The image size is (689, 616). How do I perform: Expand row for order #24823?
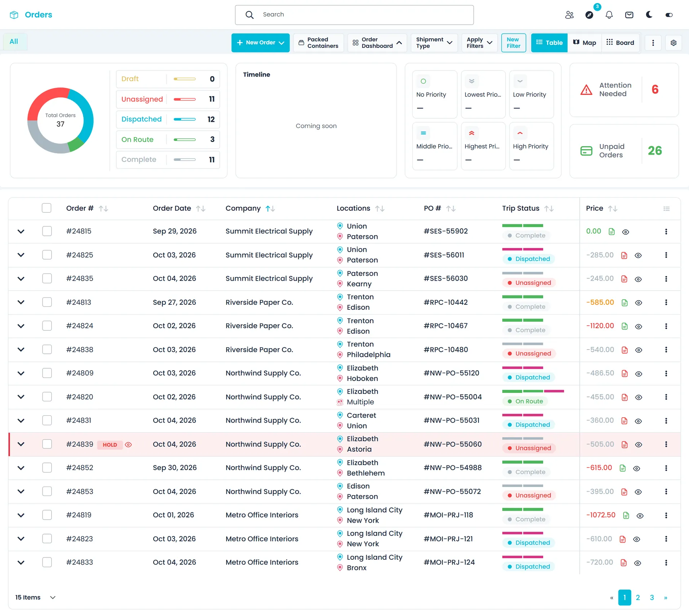pos(21,539)
